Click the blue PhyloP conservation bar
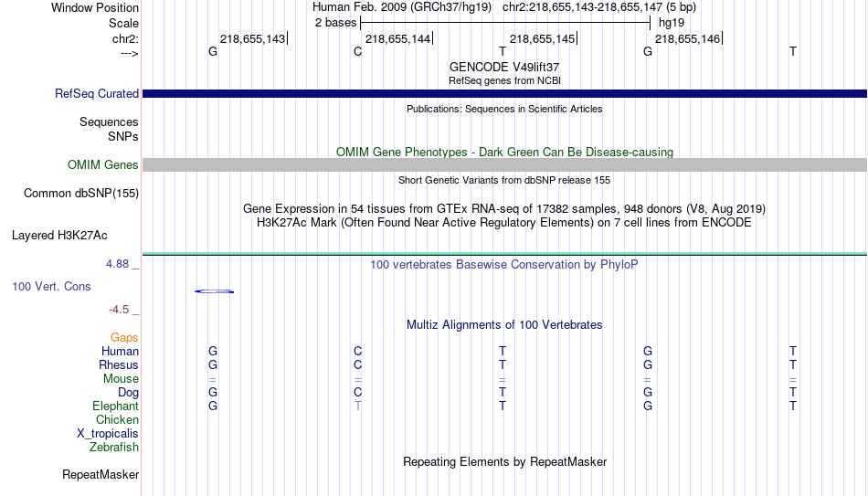 214,291
